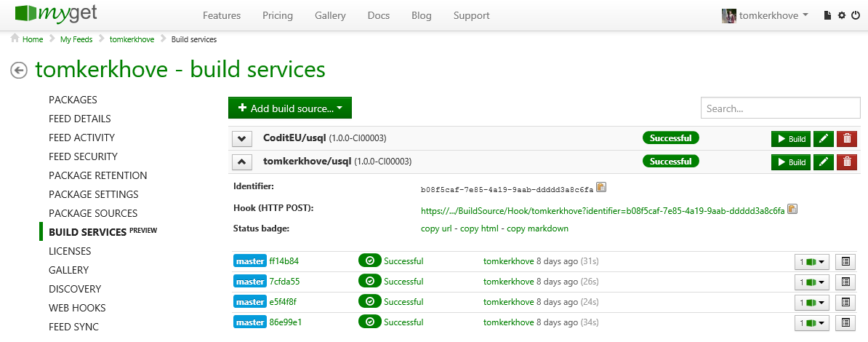Click success check icon for ff14b84
The width and height of the screenshot is (868, 342).
[x=370, y=261]
